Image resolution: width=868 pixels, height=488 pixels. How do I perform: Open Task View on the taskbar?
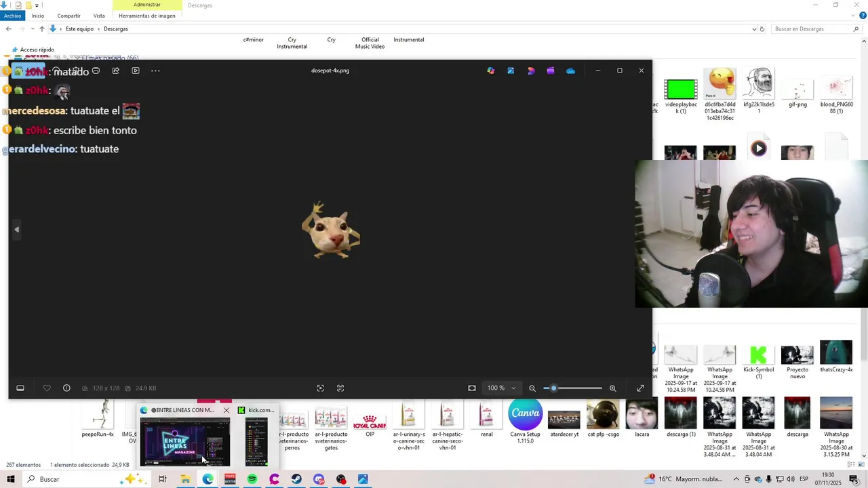pos(162,479)
